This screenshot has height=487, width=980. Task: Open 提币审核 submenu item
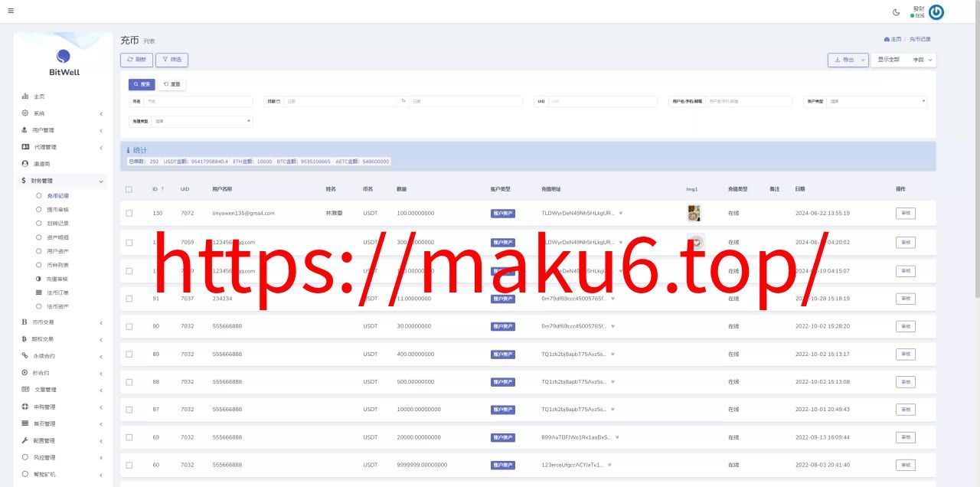pyautogui.click(x=58, y=210)
